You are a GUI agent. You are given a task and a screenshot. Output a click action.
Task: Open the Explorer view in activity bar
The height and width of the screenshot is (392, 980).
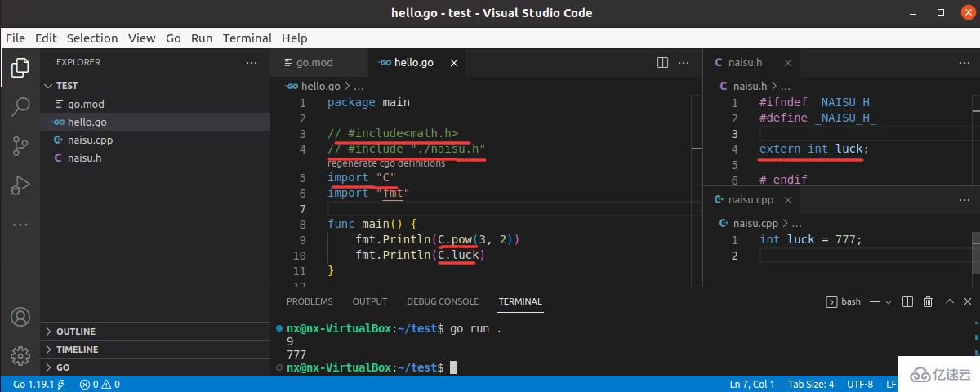click(20, 69)
